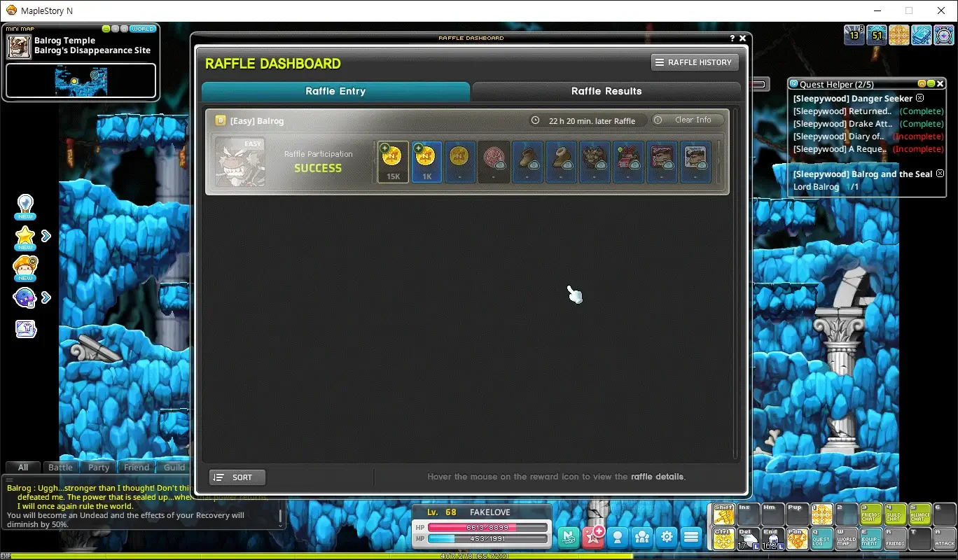958x560 pixels.
Task: Open the red R plus shop icon
Action: 594,537
